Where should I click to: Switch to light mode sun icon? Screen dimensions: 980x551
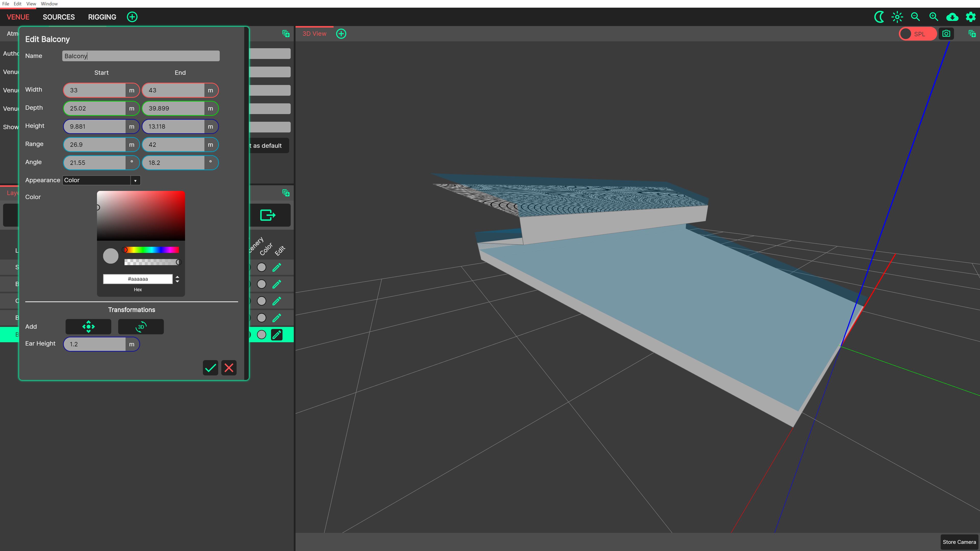coord(897,17)
